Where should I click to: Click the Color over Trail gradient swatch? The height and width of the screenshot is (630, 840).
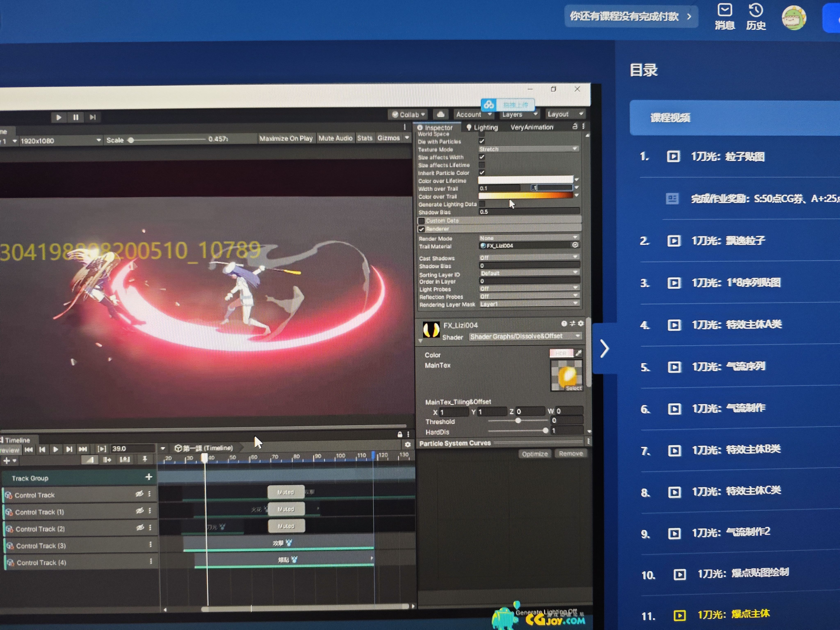pyautogui.click(x=526, y=196)
